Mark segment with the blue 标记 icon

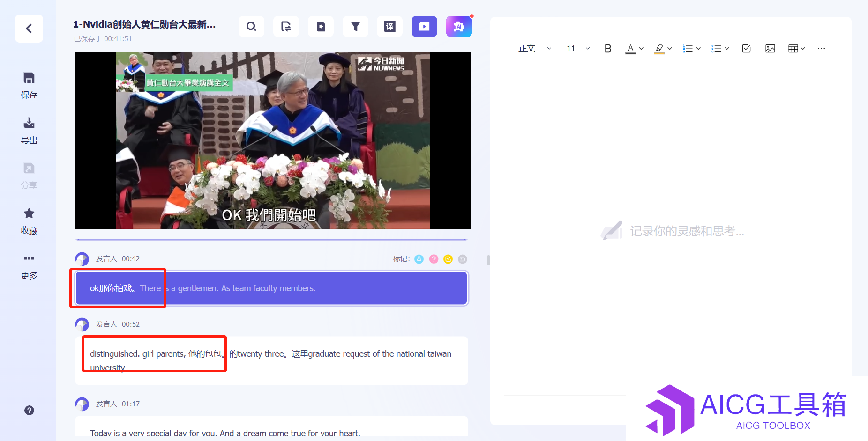[419, 259]
